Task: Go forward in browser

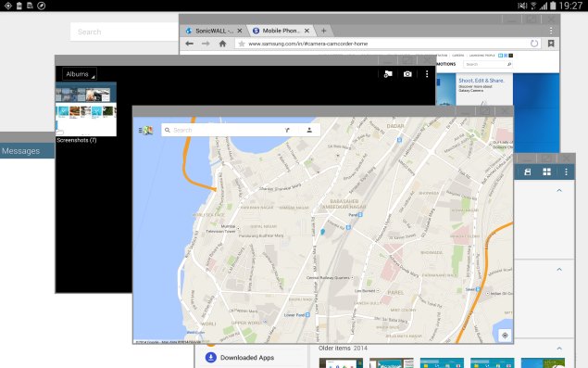Action: pos(206,44)
